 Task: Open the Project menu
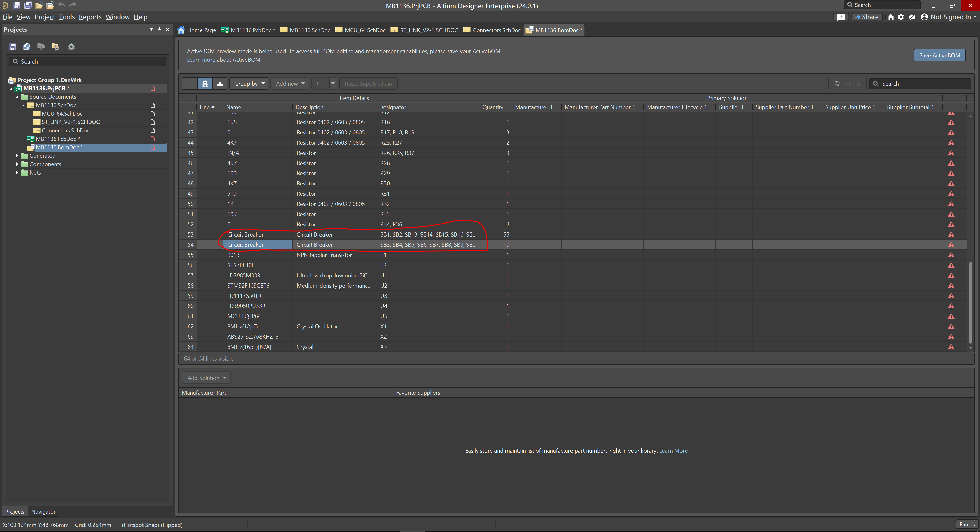point(44,17)
